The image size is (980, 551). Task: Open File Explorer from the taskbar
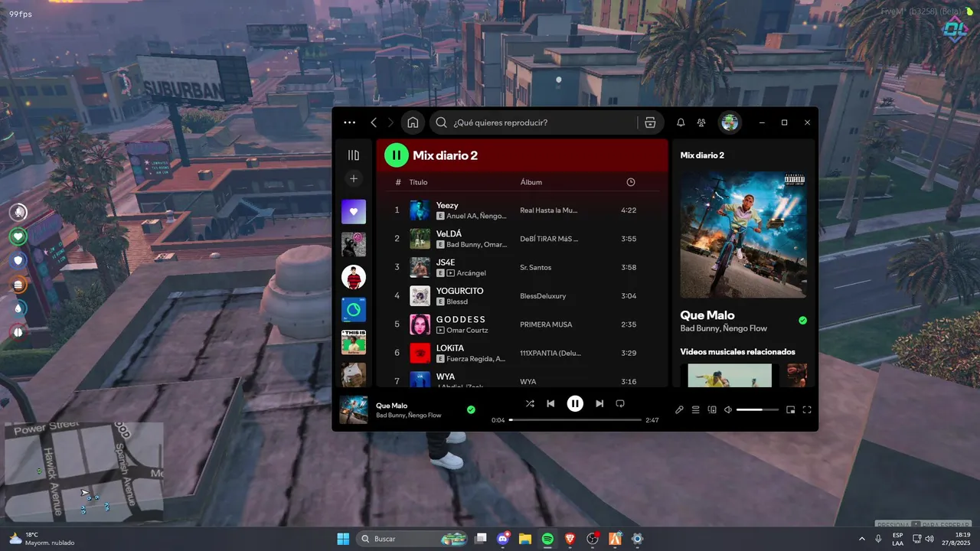[x=525, y=539]
